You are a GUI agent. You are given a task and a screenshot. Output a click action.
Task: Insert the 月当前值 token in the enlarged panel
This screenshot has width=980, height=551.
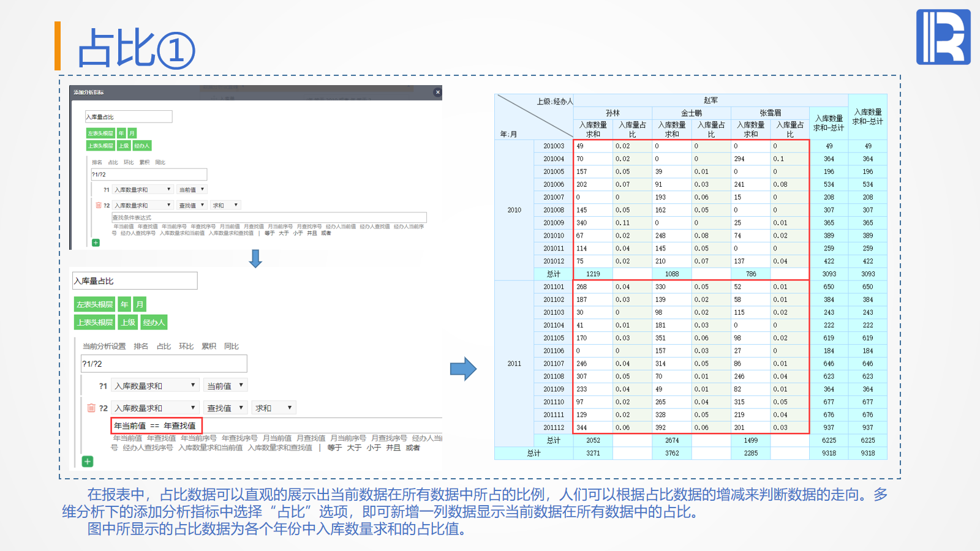pos(277,438)
